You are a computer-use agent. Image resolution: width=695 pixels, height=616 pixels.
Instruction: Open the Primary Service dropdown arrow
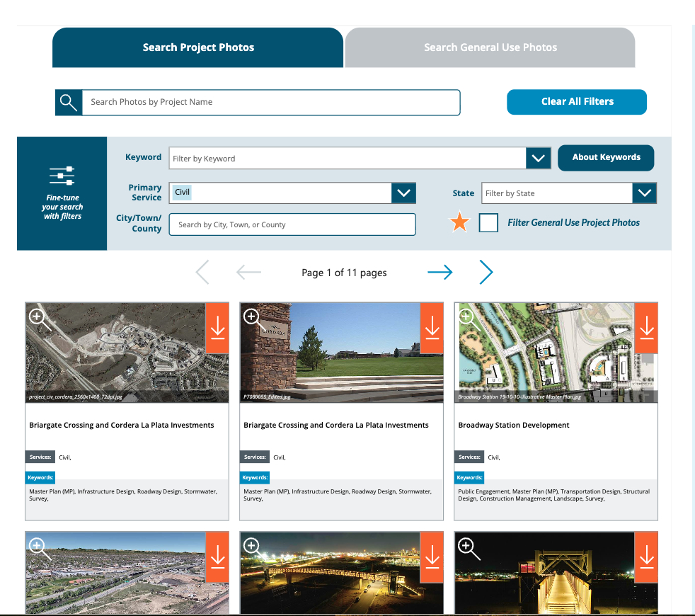(x=403, y=193)
